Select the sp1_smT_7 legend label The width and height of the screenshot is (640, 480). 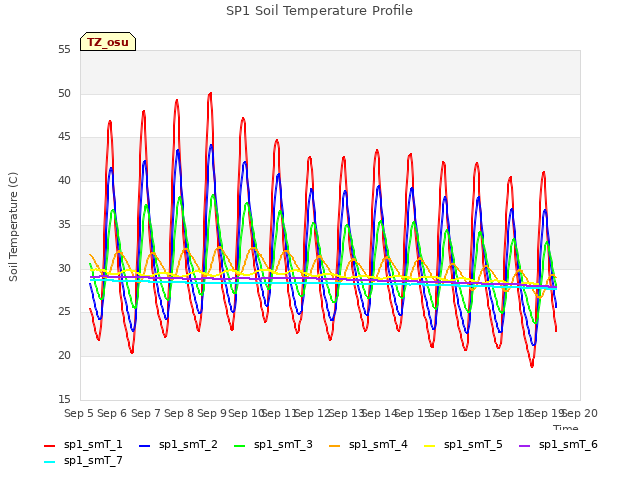[93, 460]
